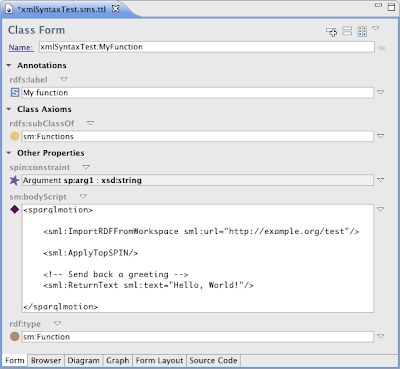This screenshot has width=400, height=369.
Task: Open the menu arrow right of My function field
Action: [381, 92]
